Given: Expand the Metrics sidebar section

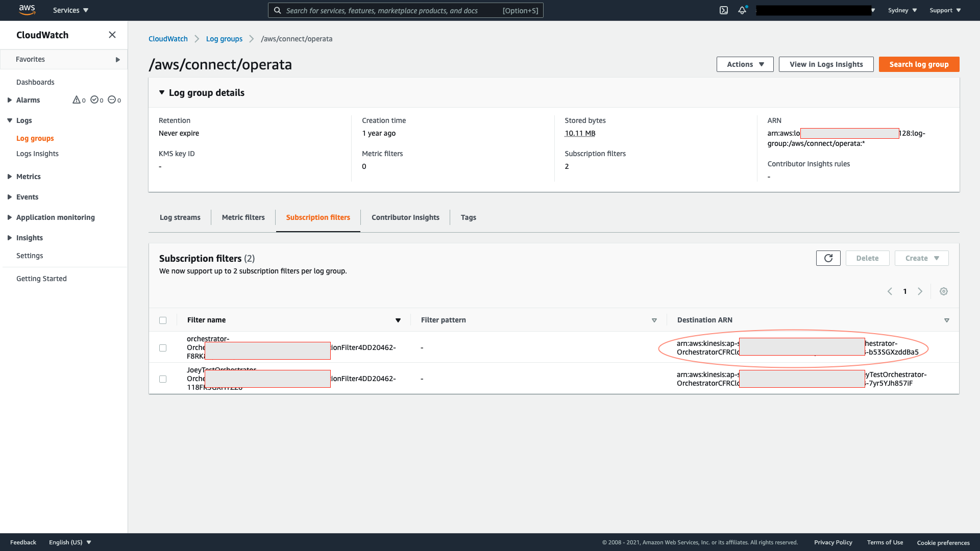Looking at the screenshot, I should (10, 177).
